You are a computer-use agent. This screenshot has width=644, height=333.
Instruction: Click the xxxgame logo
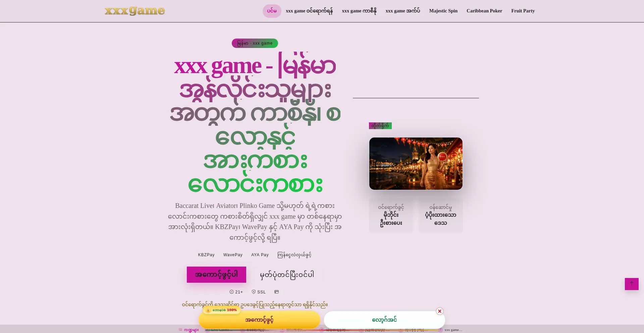coord(135,11)
